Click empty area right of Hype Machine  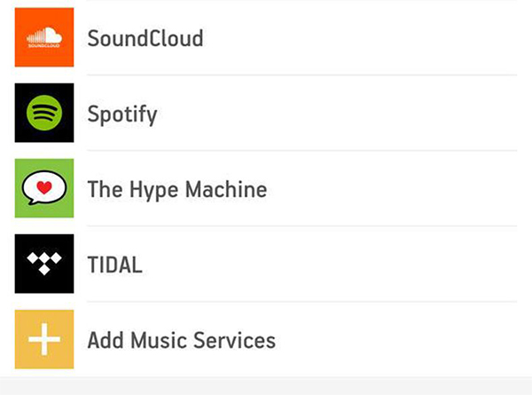tap(399, 190)
